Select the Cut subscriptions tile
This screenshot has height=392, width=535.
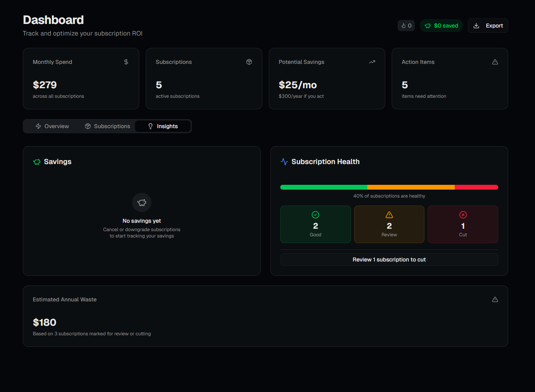463,224
